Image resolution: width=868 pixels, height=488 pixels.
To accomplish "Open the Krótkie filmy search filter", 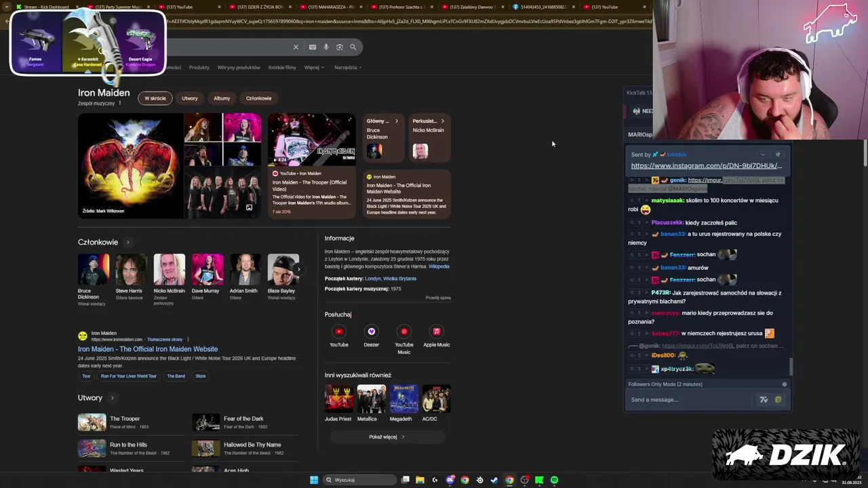I will [282, 67].
